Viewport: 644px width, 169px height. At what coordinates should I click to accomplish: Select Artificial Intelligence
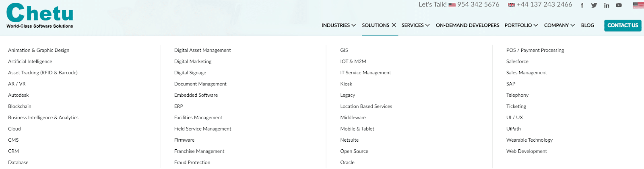tap(30, 61)
